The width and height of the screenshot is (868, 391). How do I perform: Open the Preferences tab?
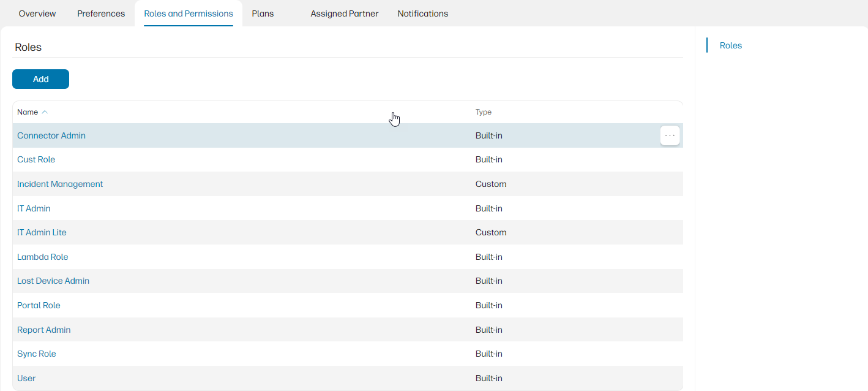(x=101, y=13)
